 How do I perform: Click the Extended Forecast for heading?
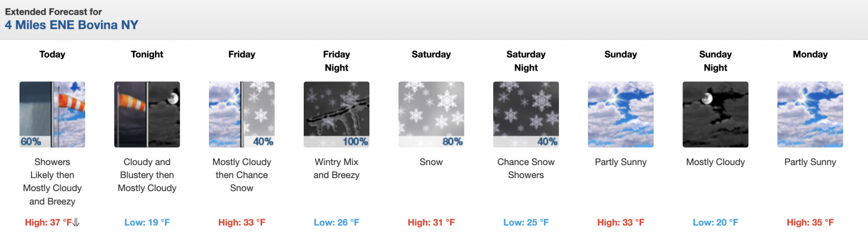point(53,11)
